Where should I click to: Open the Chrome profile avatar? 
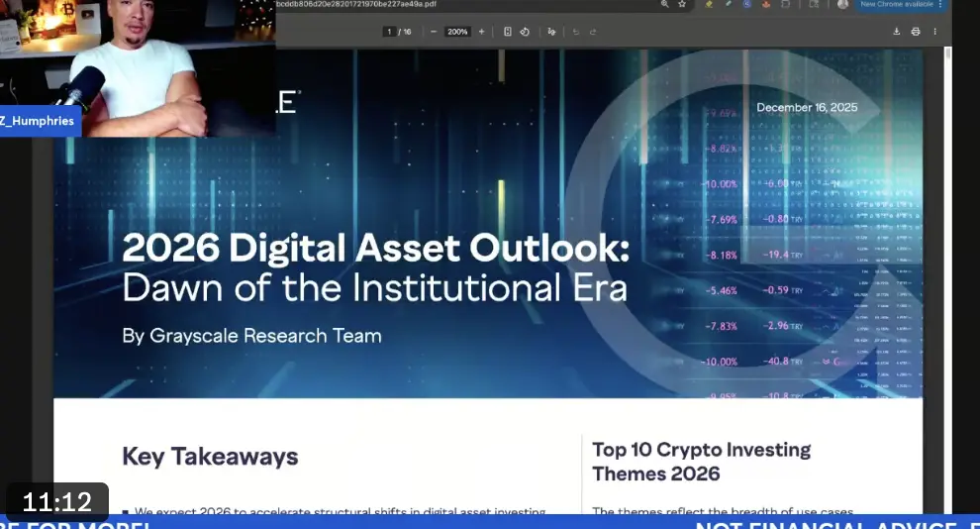click(x=842, y=4)
